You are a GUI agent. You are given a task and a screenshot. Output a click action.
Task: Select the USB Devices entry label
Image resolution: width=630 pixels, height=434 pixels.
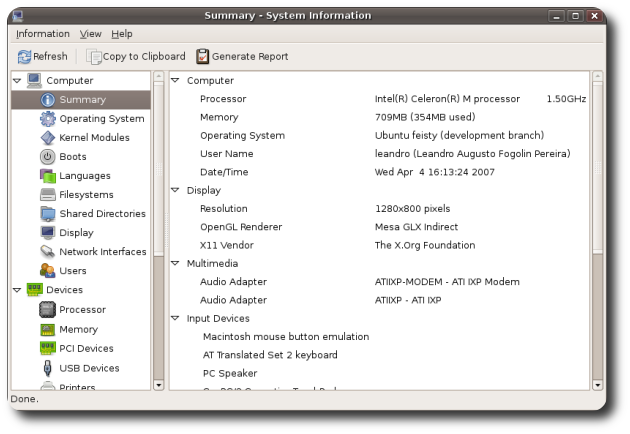pos(89,368)
